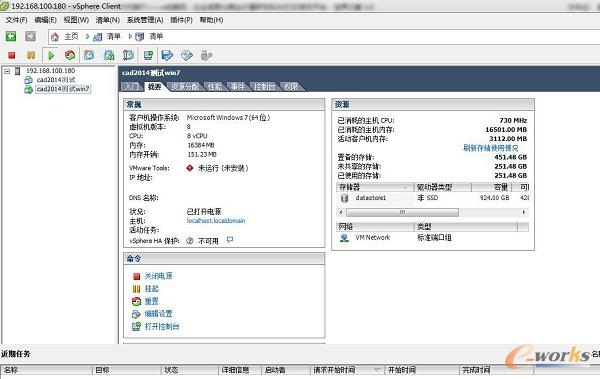Switch to the 入门 tab
This screenshot has width=600, height=379.
(x=132, y=87)
